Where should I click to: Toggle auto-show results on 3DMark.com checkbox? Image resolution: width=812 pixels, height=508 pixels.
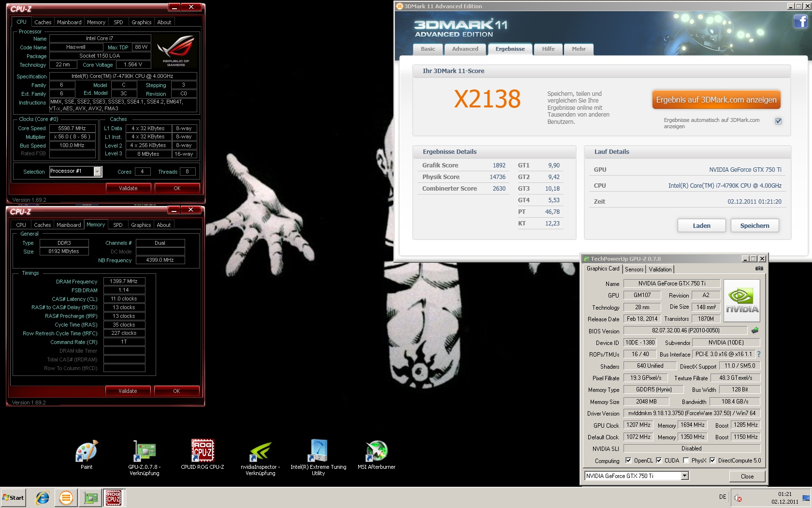[x=778, y=121]
